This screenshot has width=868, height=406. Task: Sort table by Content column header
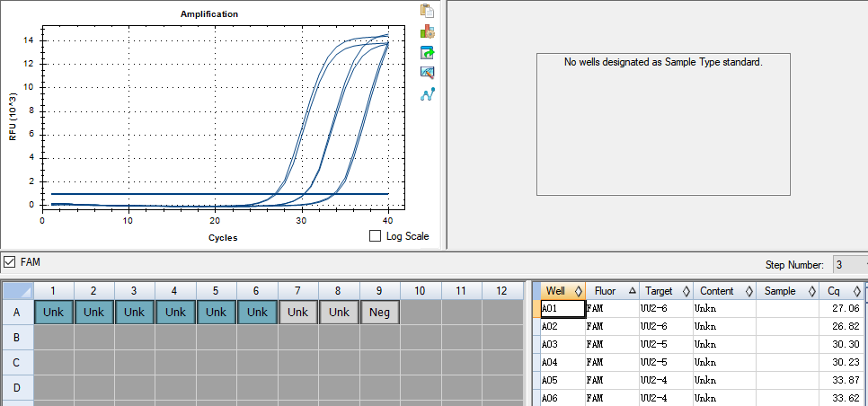click(x=724, y=291)
